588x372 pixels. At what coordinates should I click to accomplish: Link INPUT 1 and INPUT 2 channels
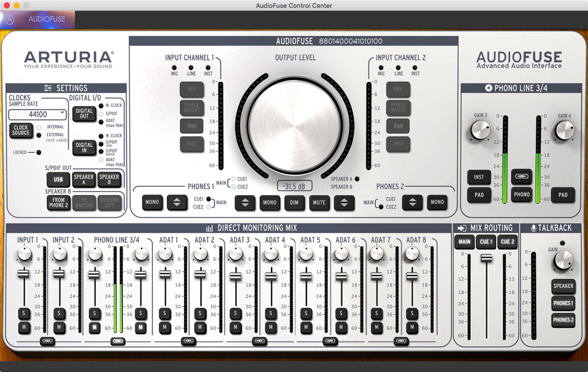(x=47, y=341)
